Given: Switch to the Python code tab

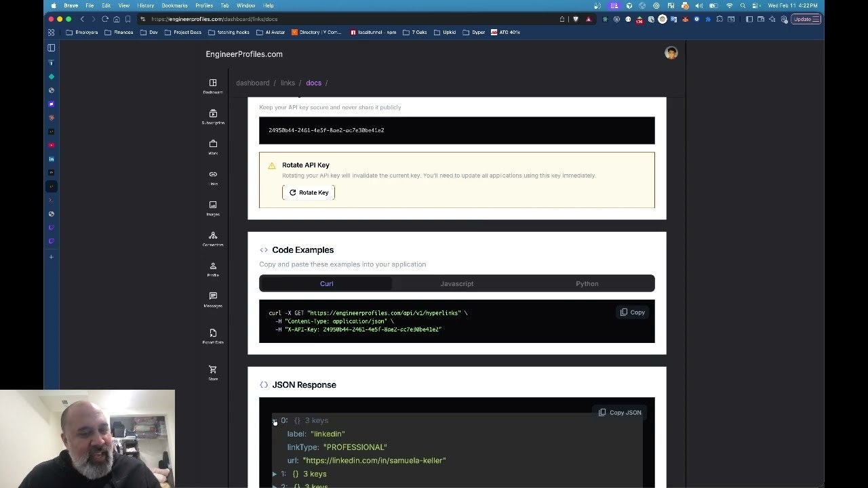Looking at the screenshot, I should [x=587, y=283].
